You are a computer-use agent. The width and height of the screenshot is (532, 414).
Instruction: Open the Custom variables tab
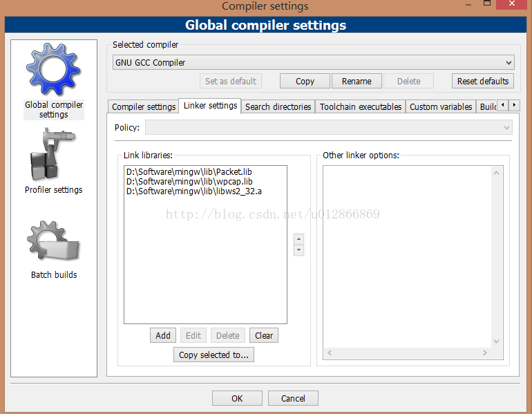[x=441, y=106]
